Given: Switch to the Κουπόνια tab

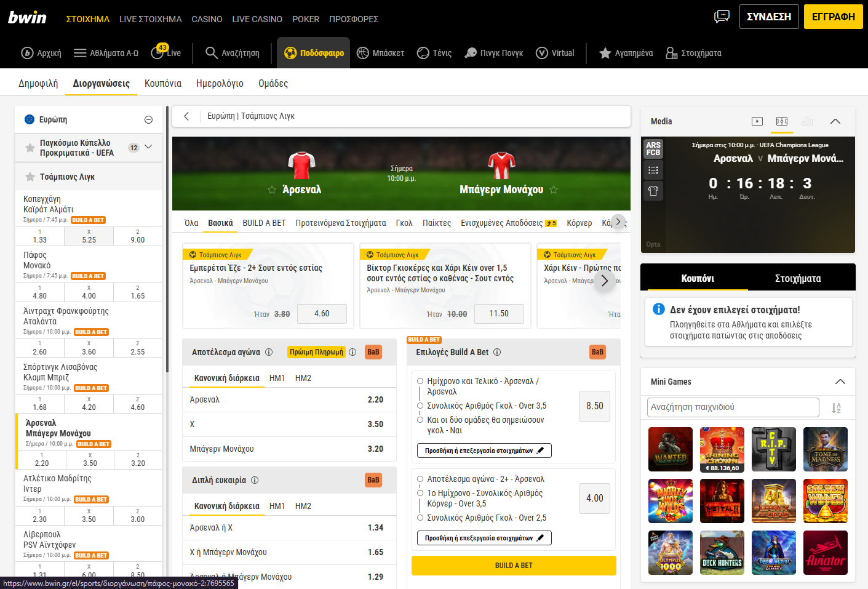Looking at the screenshot, I should [163, 83].
